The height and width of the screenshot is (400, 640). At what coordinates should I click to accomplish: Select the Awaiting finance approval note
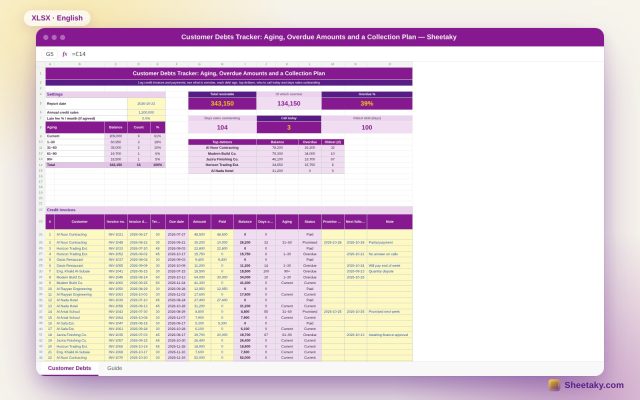point(389,335)
